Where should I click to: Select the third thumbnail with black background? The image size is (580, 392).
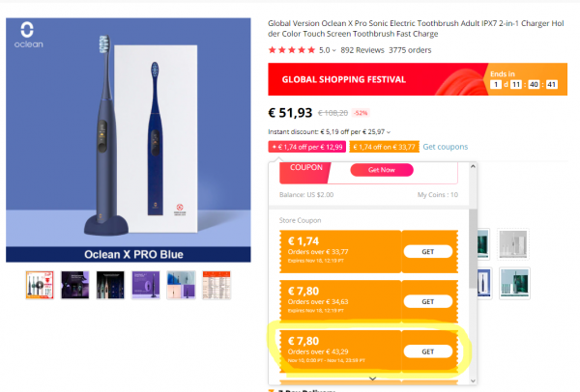click(111, 285)
